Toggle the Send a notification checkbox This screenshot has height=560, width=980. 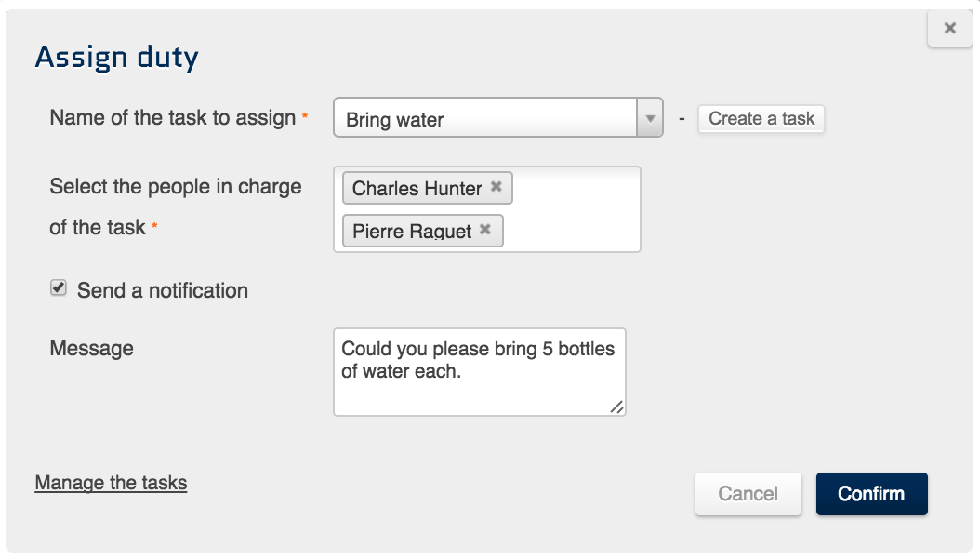[59, 288]
